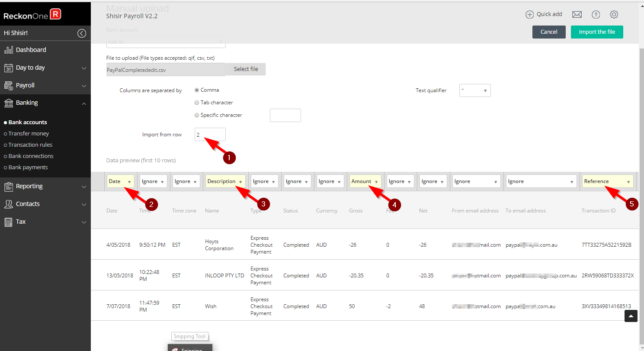Open the Date column mapping dropdown
This screenshot has width=644, height=351.
click(121, 181)
